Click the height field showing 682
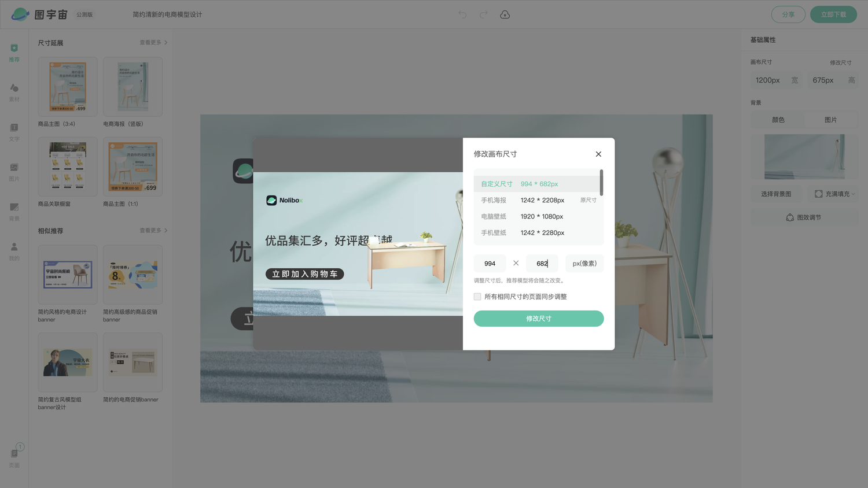Image resolution: width=868 pixels, height=488 pixels. pyautogui.click(x=542, y=263)
